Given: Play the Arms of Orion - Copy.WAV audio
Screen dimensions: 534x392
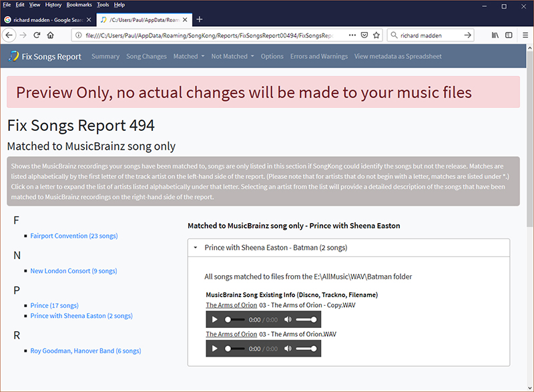Looking at the screenshot, I should [214, 319].
